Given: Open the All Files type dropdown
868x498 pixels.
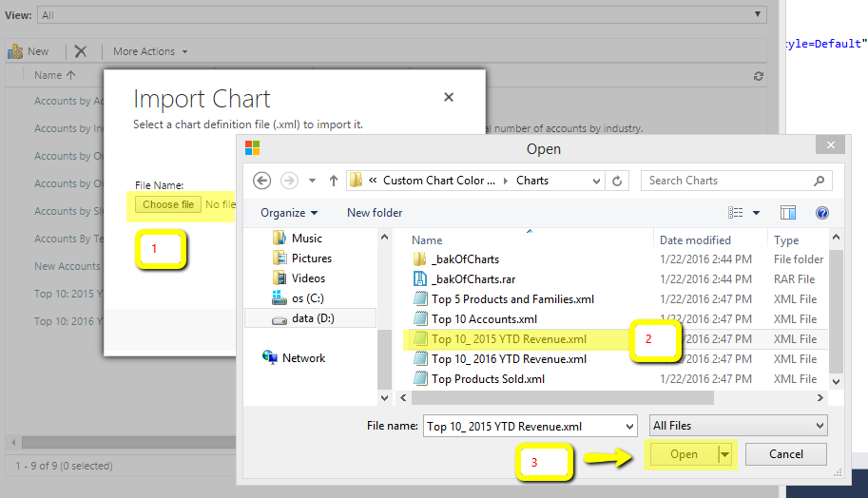Looking at the screenshot, I should [x=738, y=426].
